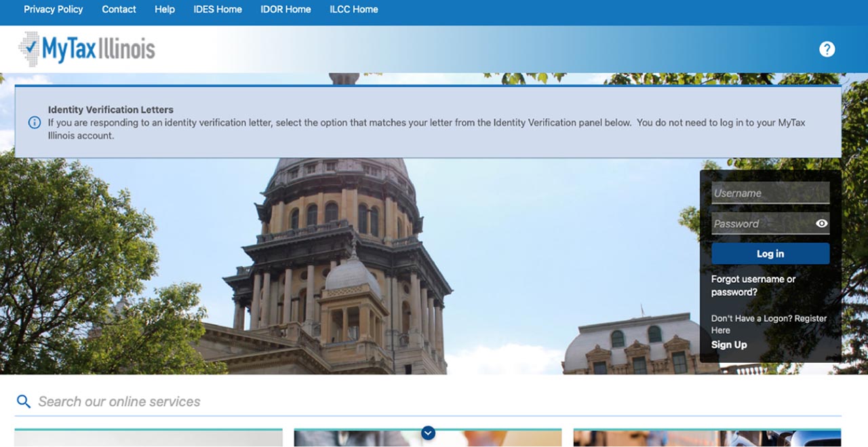Focus the Username field
The height and width of the screenshot is (447, 868).
(x=770, y=193)
